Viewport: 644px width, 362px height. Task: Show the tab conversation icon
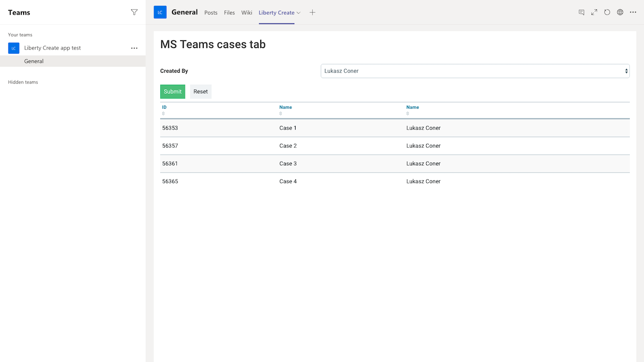tap(581, 12)
